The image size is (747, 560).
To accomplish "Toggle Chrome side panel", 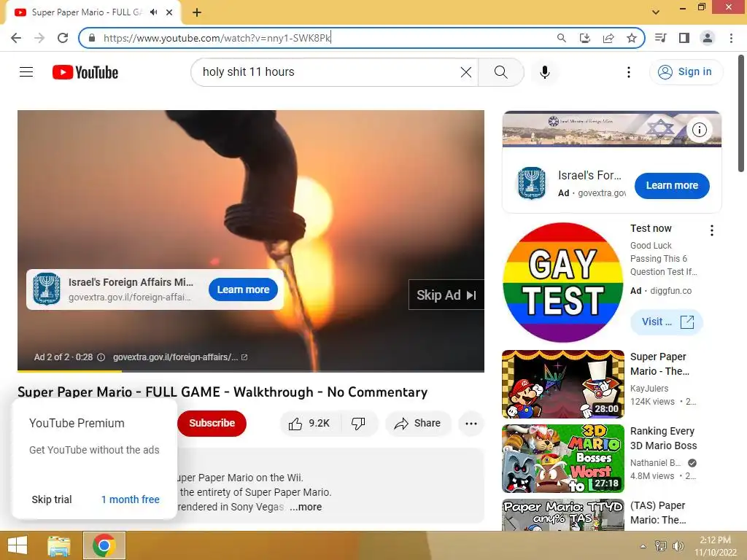I will point(684,38).
